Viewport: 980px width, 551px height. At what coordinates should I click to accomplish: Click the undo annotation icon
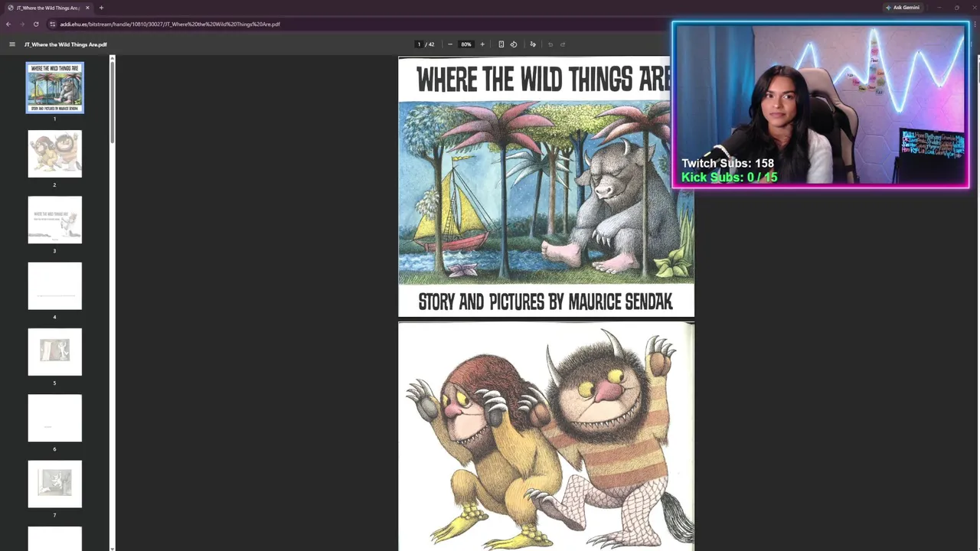(x=550, y=44)
